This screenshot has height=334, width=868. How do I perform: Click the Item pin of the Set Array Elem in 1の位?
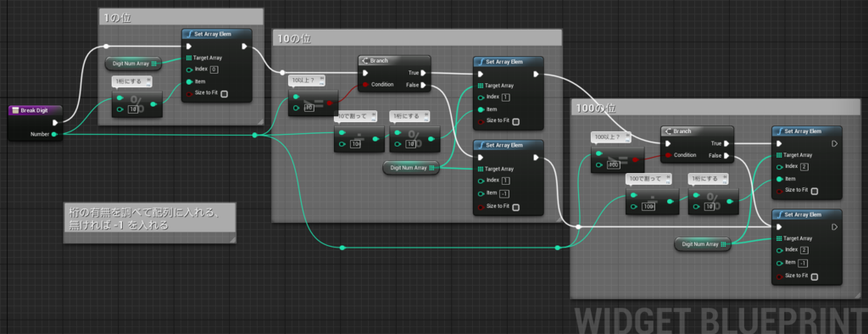coord(189,81)
